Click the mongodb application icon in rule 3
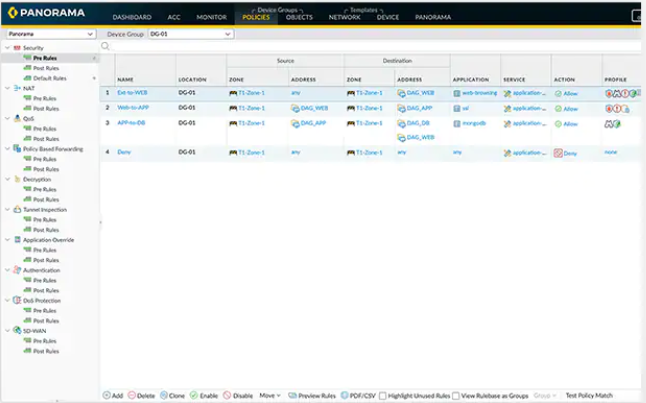The width and height of the screenshot is (646, 403). tap(457, 124)
